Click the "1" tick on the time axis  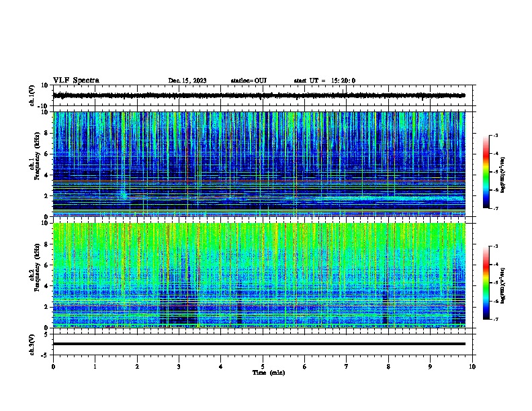coord(95,367)
